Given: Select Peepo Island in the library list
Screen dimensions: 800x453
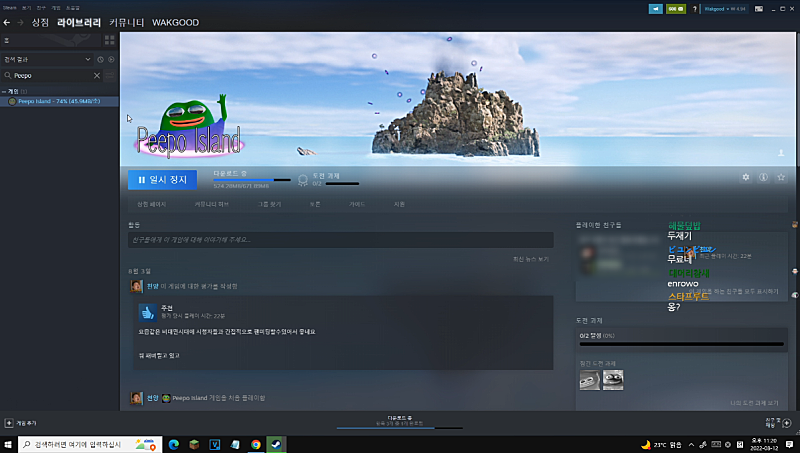Looking at the screenshot, I should (x=59, y=101).
